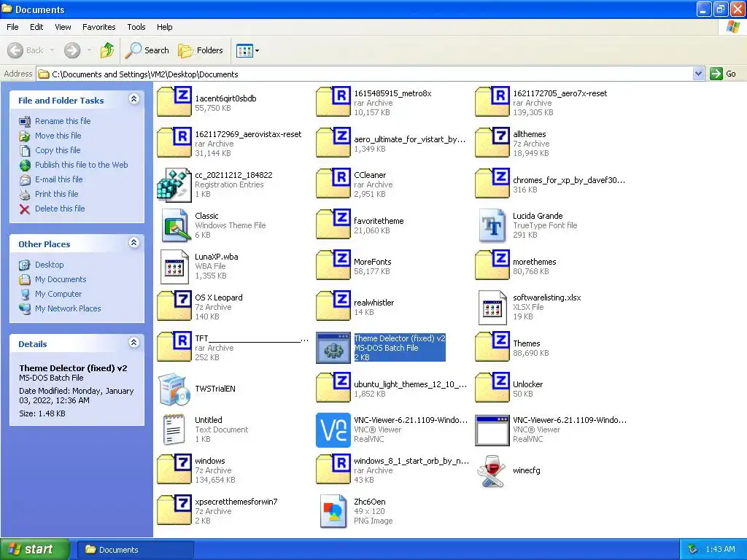This screenshot has width=747, height=560.
Task: Select the file name "windows_8_1_start_orb_by_n..."
Action: [x=411, y=461]
